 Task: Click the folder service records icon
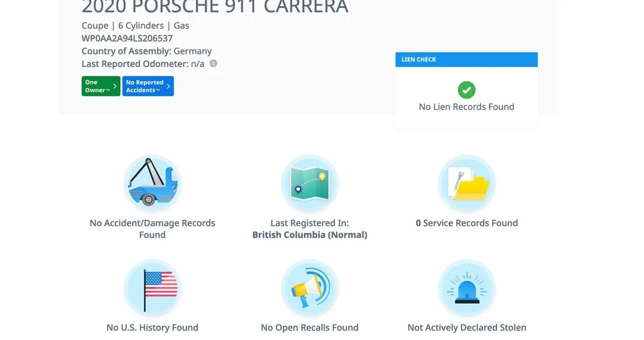pyautogui.click(x=467, y=184)
